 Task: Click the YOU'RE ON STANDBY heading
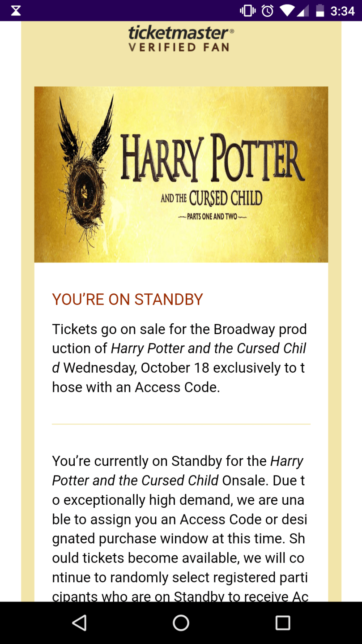coord(128,299)
